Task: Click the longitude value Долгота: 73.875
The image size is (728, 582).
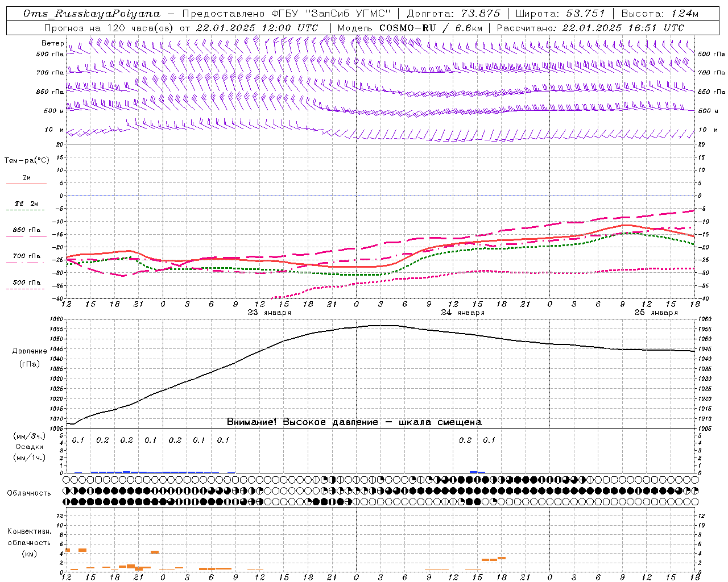Action: point(454,14)
